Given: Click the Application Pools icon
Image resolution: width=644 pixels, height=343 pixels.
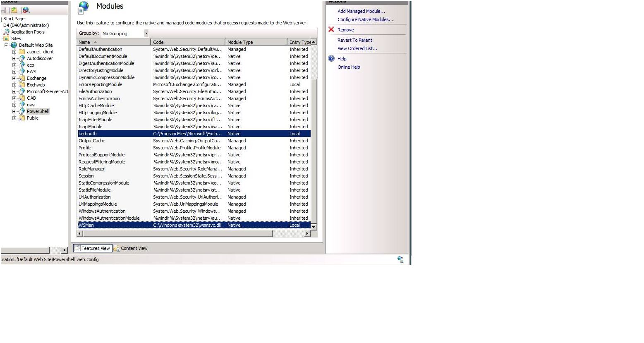Looking at the screenshot, I should click(6, 32).
